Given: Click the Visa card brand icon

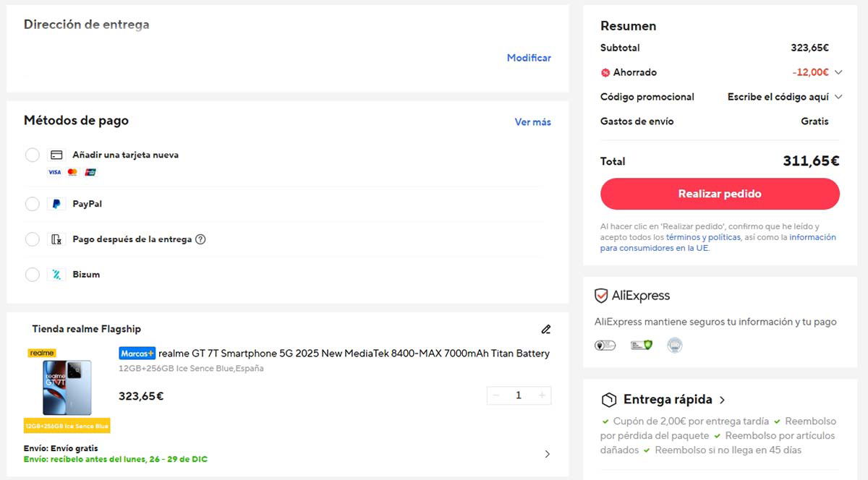Looking at the screenshot, I should 54,172.
